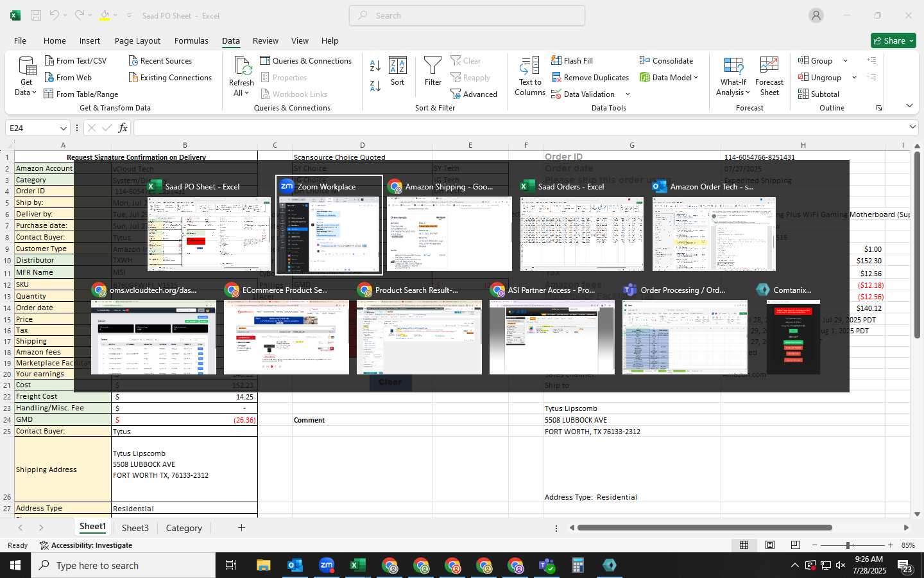Click the Share button
The height and width of the screenshot is (578, 924).
[893, 40]
